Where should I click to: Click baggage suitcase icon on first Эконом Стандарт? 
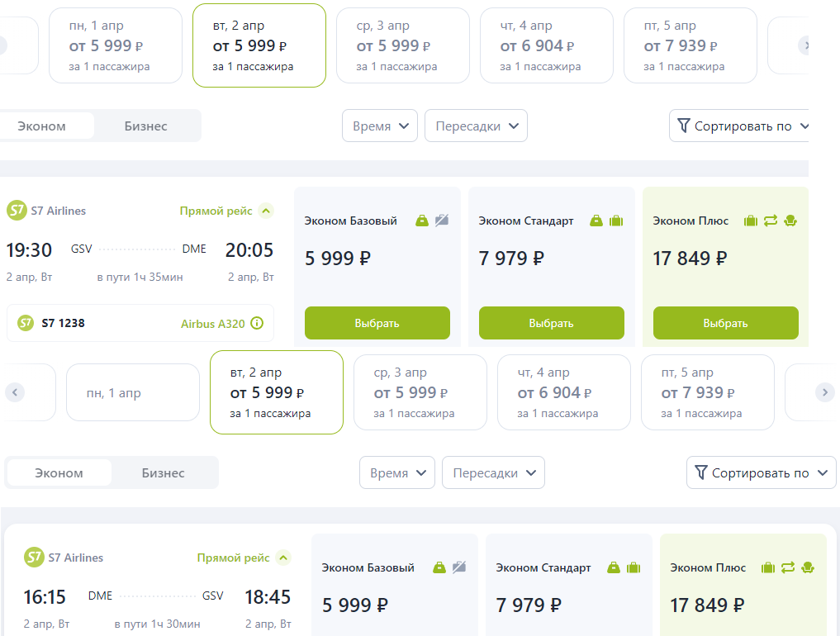click(x=616, y=221)
